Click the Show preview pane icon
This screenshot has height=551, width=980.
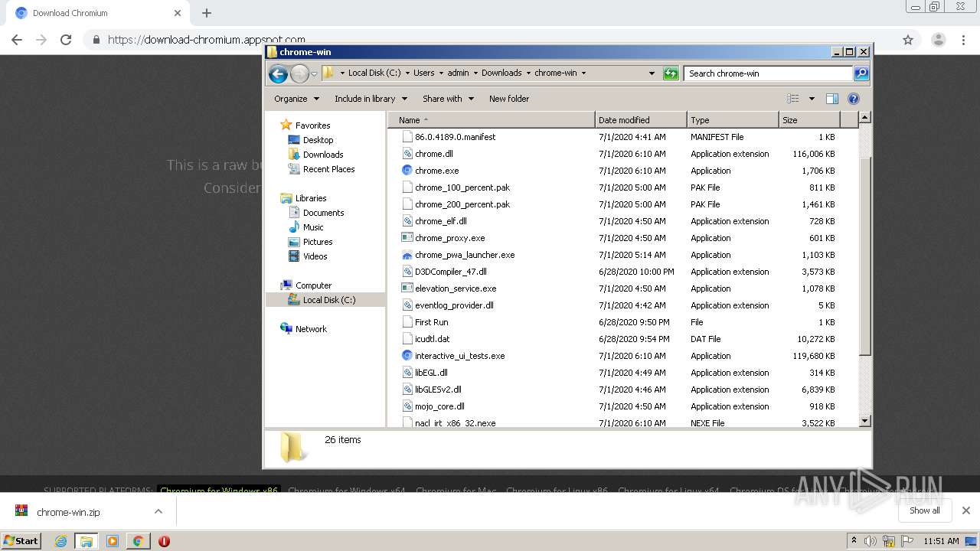pos(832,99)
